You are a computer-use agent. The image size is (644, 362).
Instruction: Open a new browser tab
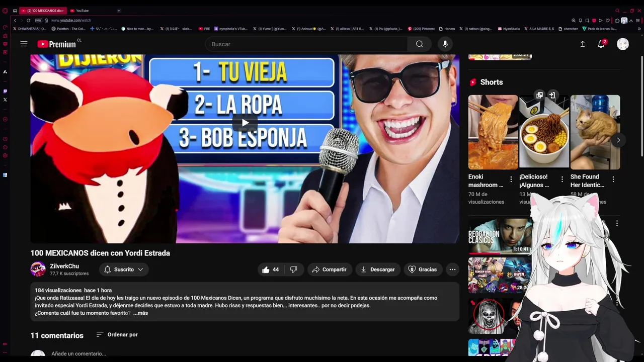click(119, 11)
